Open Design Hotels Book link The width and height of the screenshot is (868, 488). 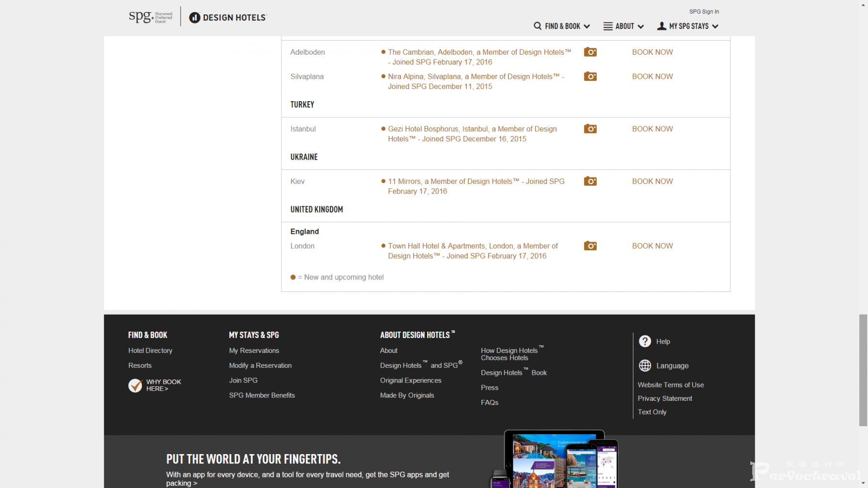[x=513, y=372]
